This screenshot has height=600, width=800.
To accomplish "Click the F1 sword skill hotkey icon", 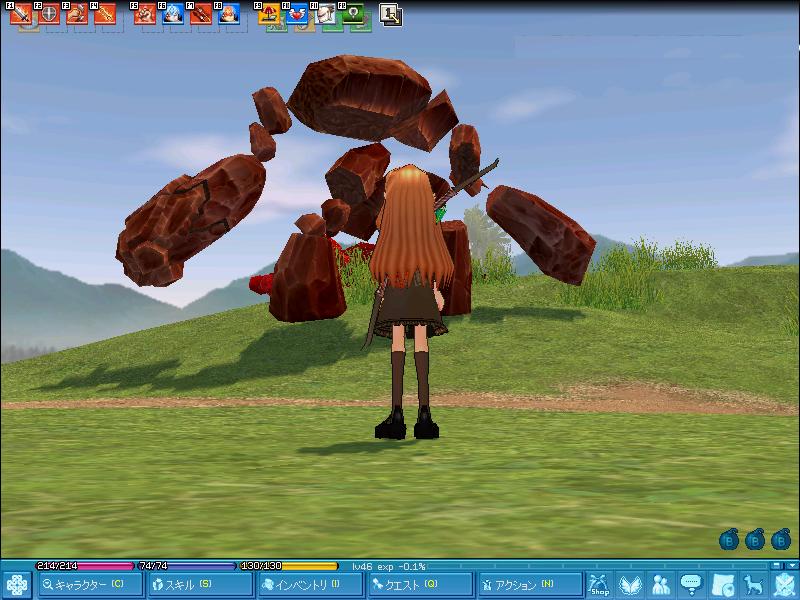I will coord(21,14).
